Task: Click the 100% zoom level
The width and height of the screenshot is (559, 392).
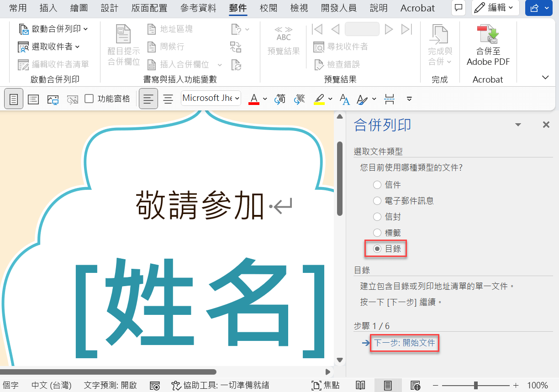Action: click(x=538, y=386)
